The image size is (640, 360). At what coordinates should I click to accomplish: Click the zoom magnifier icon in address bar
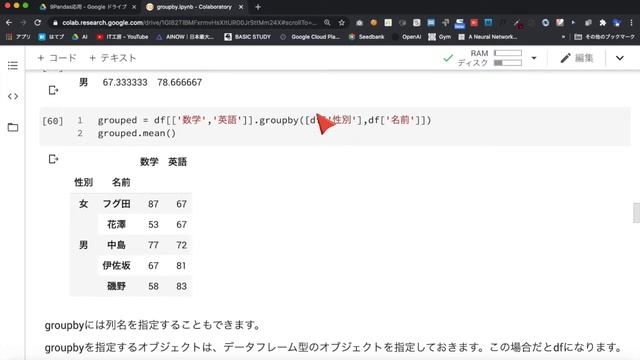(x=327, y=23)
